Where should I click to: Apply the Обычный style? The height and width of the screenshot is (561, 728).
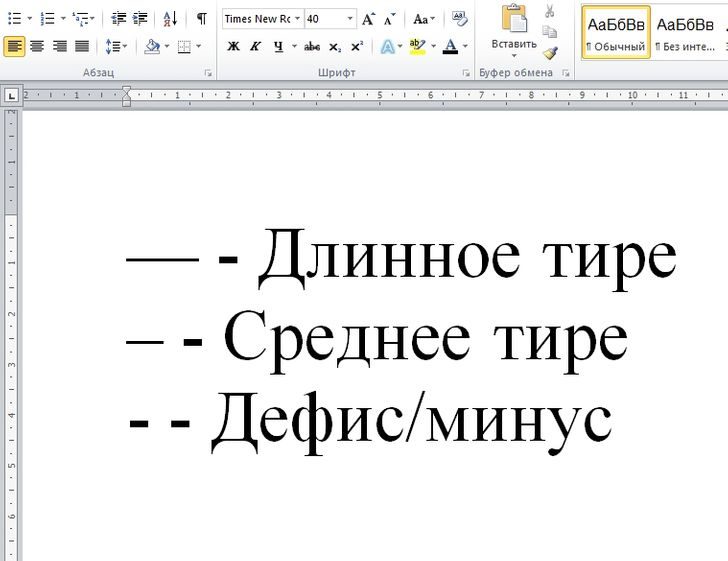(616, 33)
